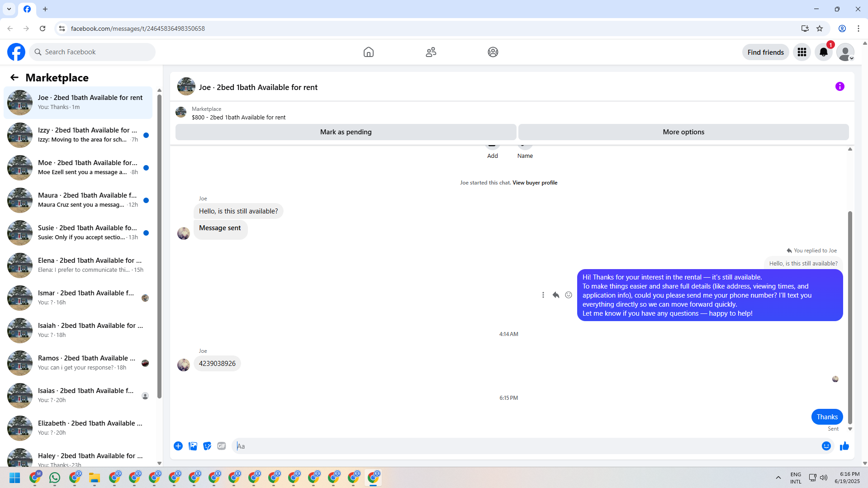The height and width of the screenshot is (488, 868).
Task: Open Isaiah's conversation in the list
Action: [78, 330]
